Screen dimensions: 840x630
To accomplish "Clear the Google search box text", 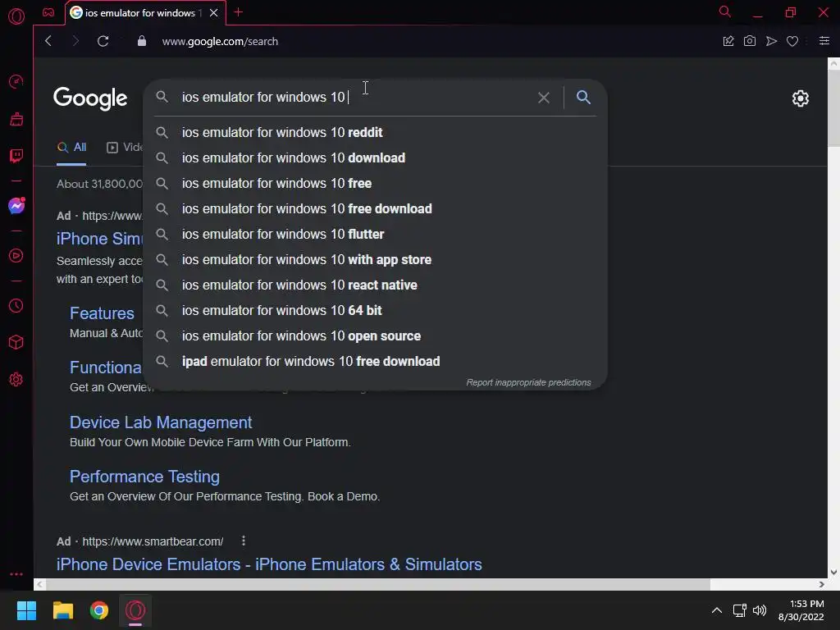I will click(543, 98).
